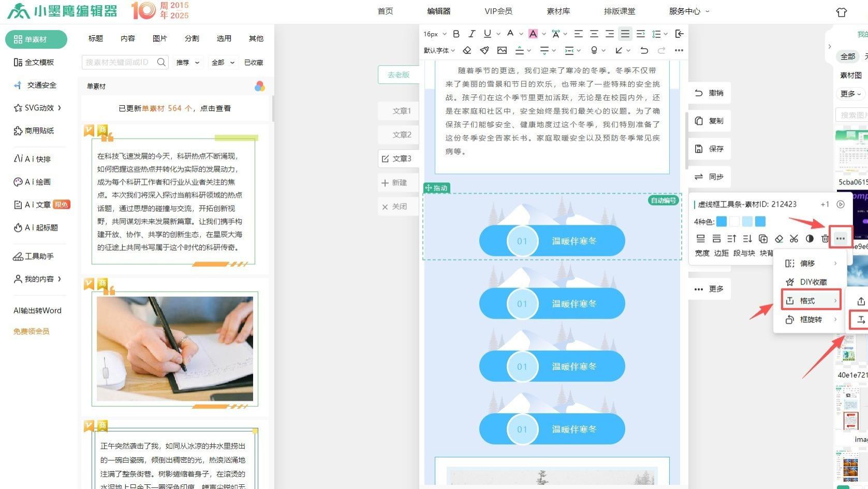The image size is (868, 489).
Task: Apply italic formatting to text
Action: point(472,34)
